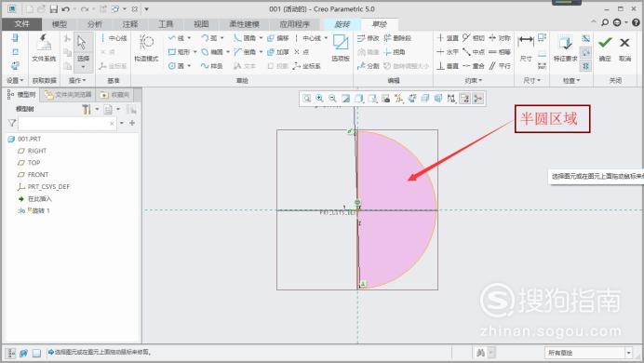Toggle the last graphics toolbar display icon
This screenshot has height=363, width=644.
pos(478,98)
